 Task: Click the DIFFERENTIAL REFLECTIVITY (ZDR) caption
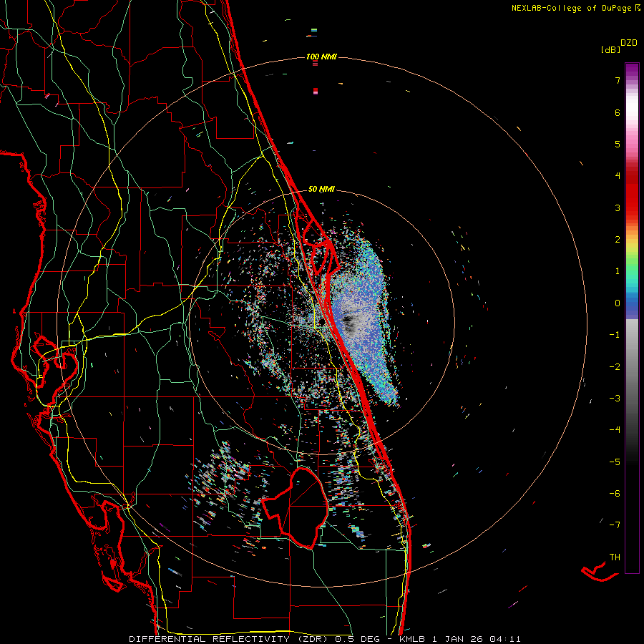(230, 639)
